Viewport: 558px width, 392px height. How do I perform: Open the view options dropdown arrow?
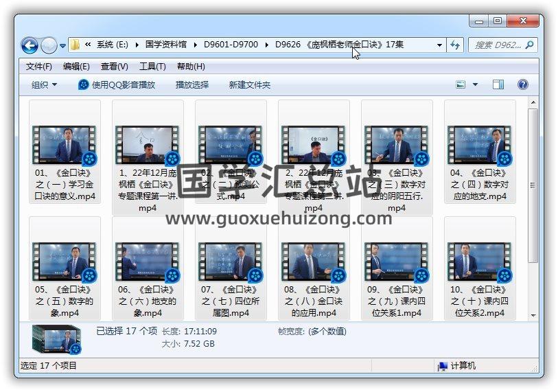point(475,85)
